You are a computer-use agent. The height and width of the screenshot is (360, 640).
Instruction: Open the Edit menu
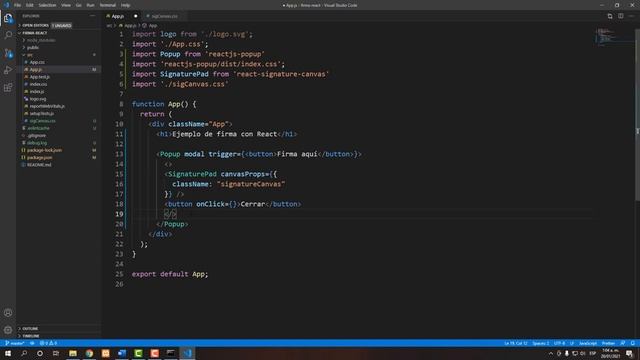[x=30, y=5]
